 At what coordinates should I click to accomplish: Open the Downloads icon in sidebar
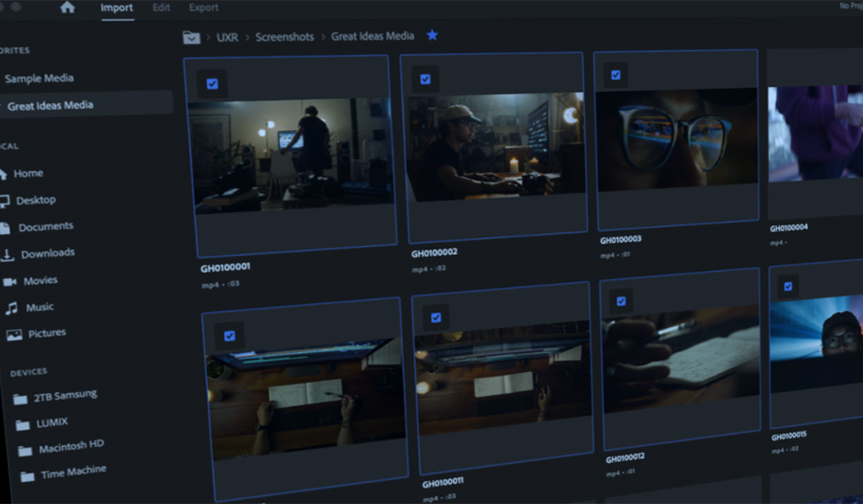pos(7,255)
